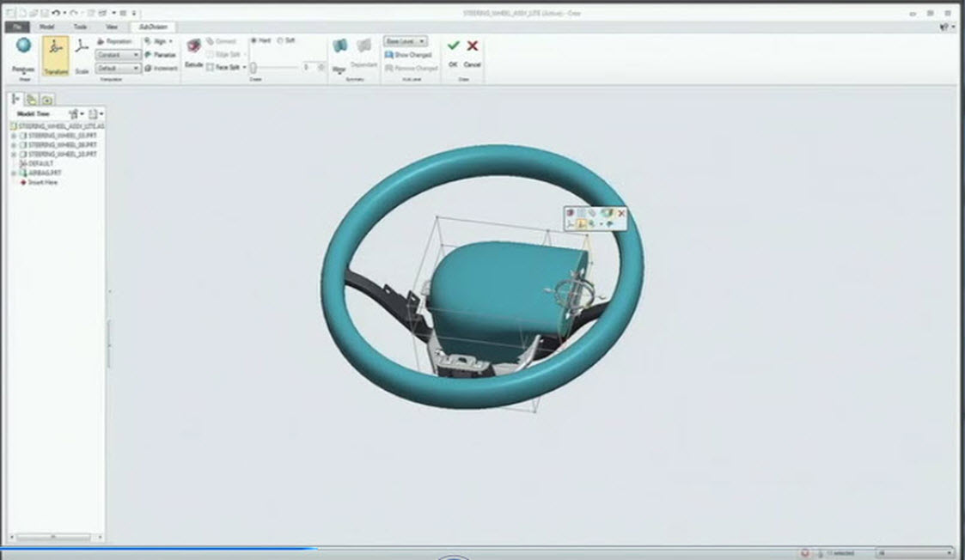Expand the second STEERING_WHEEL part node
Image resolution: width=965 pixels, height=560 pixels.
tap(14, 144)
